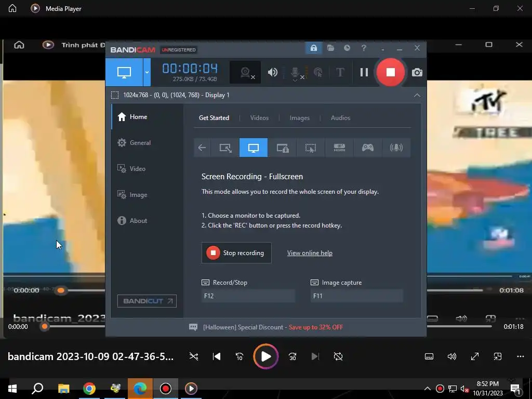This screenshot has height=399, width=532.
Task: Open Media Player more options menu
Action: (x=521, y=356)
